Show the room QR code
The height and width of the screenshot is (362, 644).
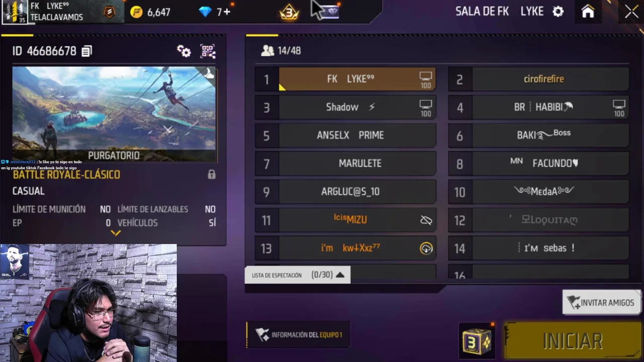(x=208, y=51)
